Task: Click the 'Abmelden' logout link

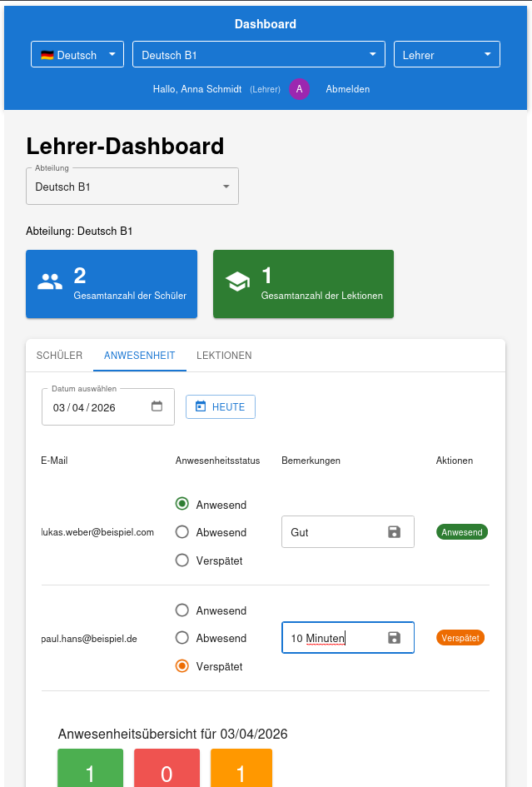Action: coord(347,89)
